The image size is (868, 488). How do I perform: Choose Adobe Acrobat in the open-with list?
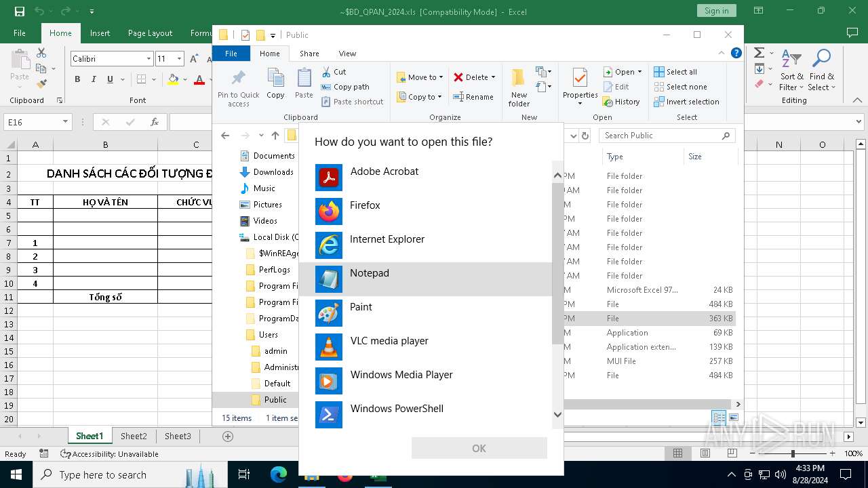pyautogui.click(x=425, y=178)
